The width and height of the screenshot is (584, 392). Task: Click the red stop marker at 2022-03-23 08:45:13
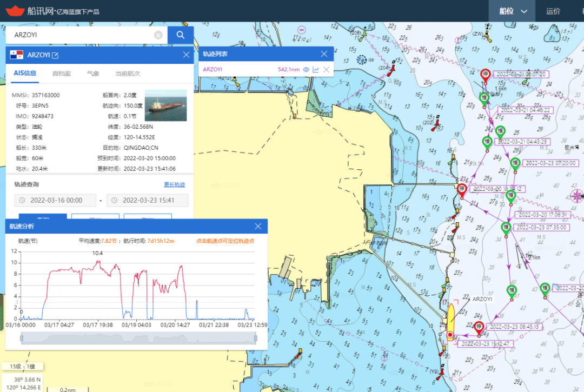coord(479,327)
